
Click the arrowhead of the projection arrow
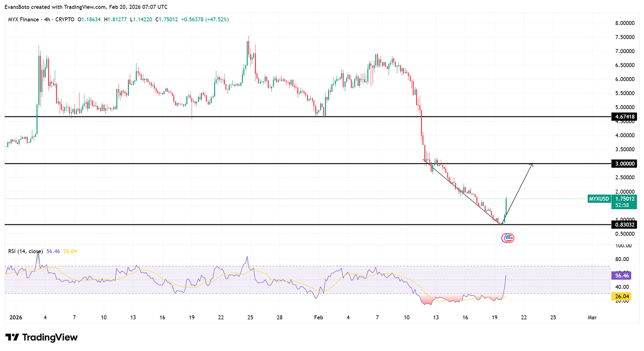[x=532, y=164]
